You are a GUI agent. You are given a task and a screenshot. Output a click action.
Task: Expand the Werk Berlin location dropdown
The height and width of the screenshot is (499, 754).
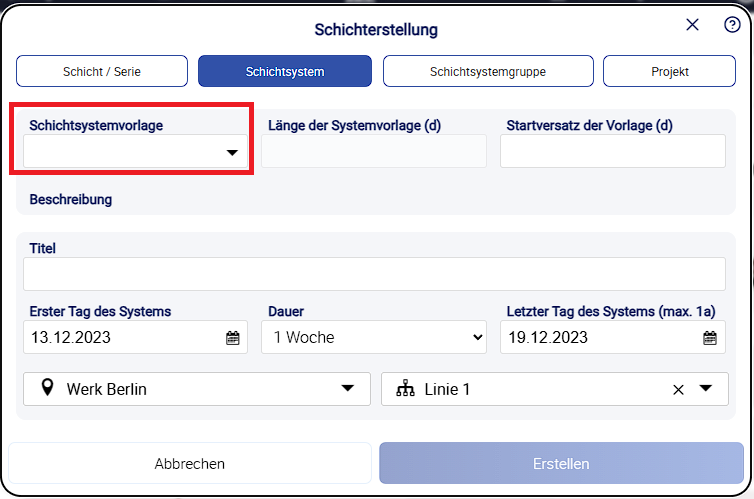(x=348, y=389)
